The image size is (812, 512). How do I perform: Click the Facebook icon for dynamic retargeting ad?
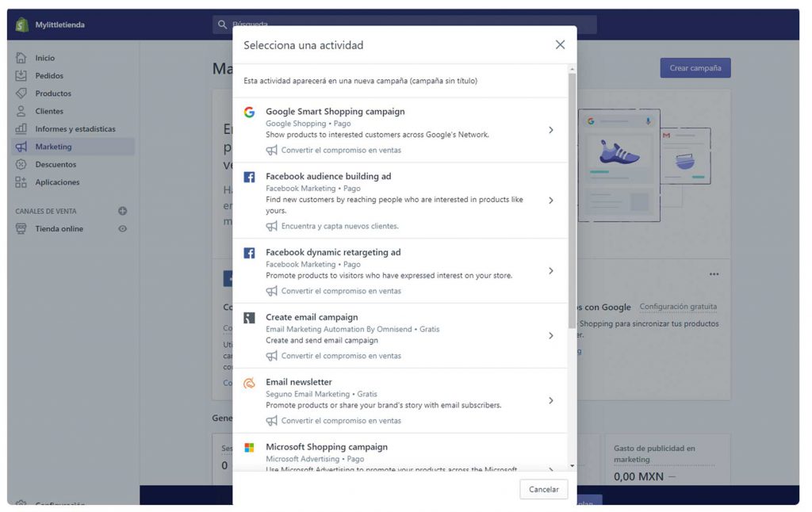click(x=249, y=253)
